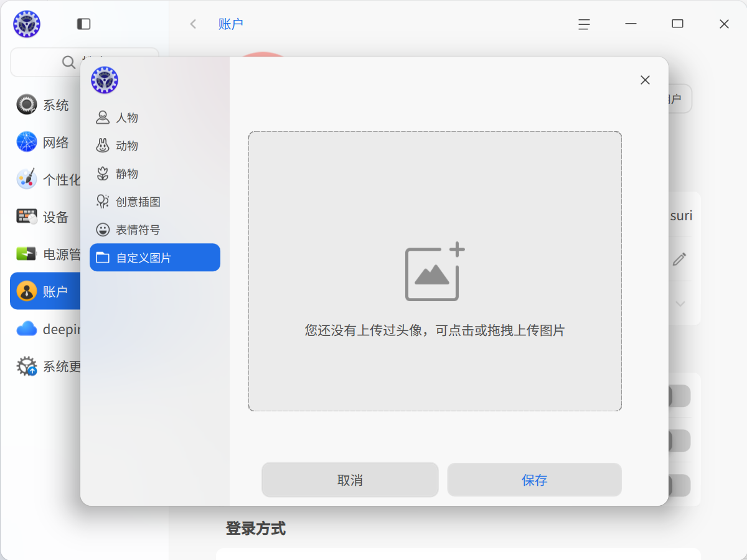Go to 个性化 settings in the sidebar
The width and height of the screenshot is (747, 560).
(x=45, y=180)
